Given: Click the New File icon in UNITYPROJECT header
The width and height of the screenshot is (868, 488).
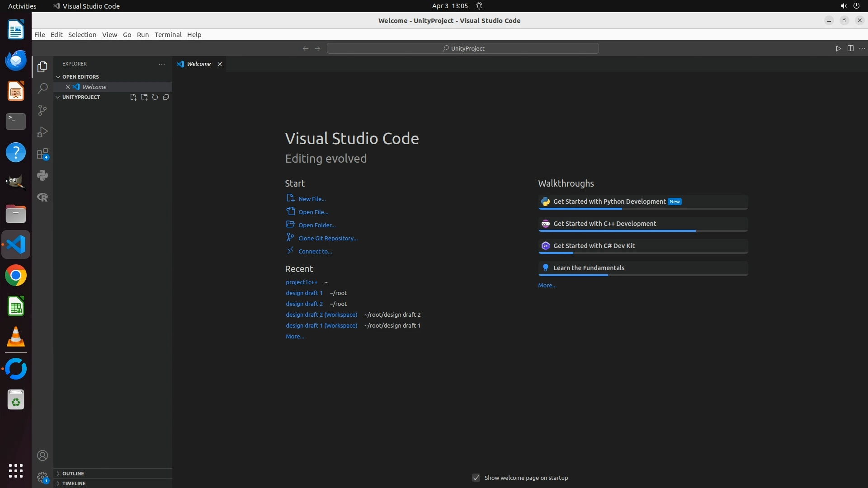Looking at the screenshot, I should point(133,97).
